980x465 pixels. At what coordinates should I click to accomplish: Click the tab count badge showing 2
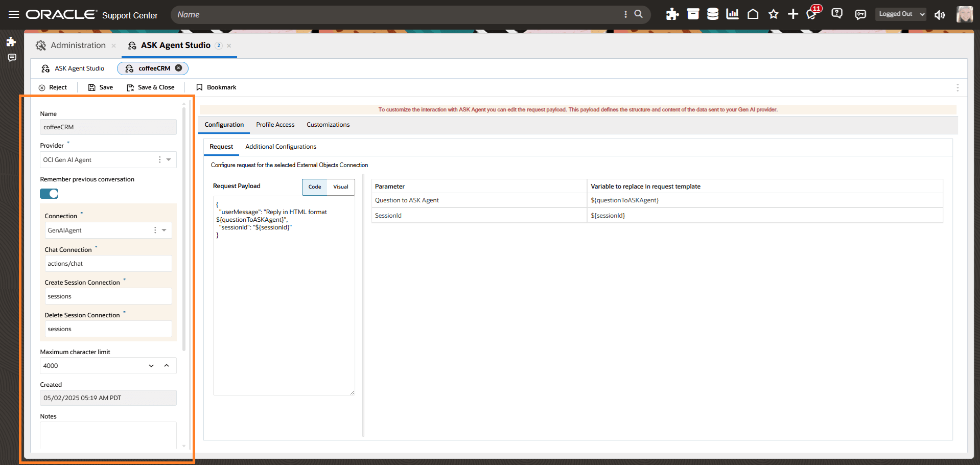(x=219, y=45)
